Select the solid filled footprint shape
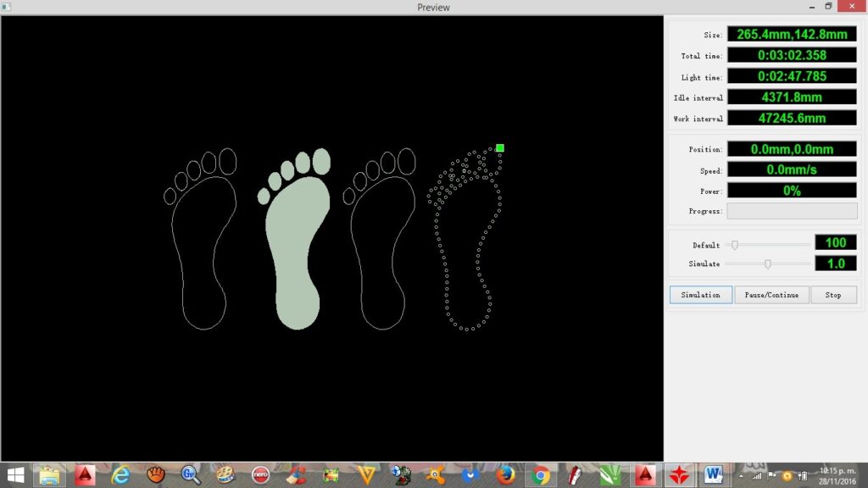868x488 pixels. coord(293,246)
